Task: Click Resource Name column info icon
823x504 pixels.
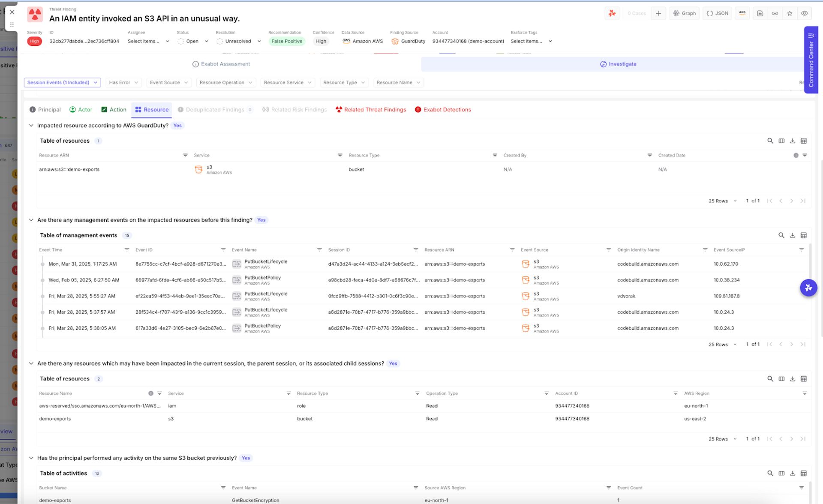Action: coord(150,393)
